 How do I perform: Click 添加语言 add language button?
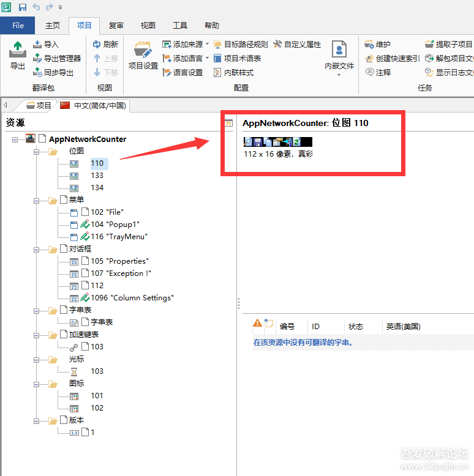click(183, 58)
